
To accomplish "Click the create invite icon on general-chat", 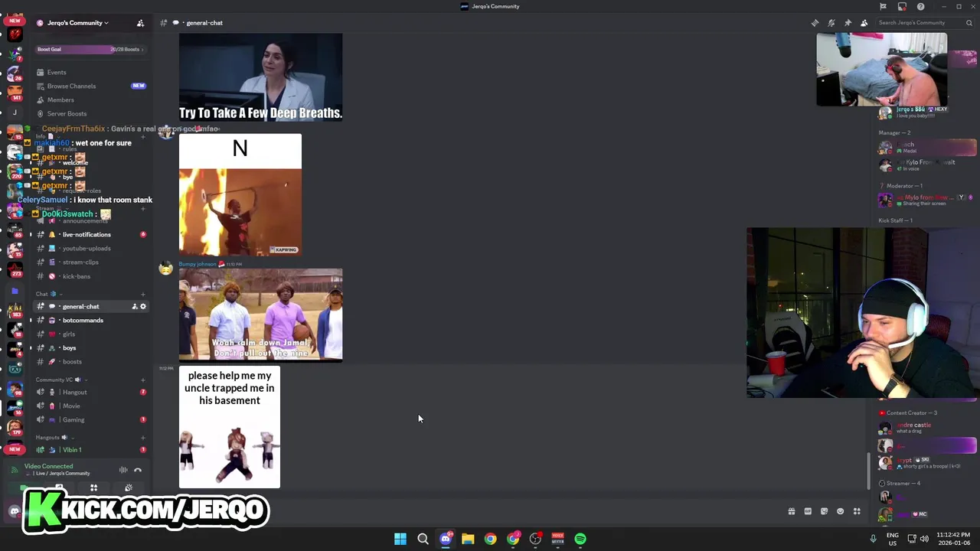I will point(135,306).
